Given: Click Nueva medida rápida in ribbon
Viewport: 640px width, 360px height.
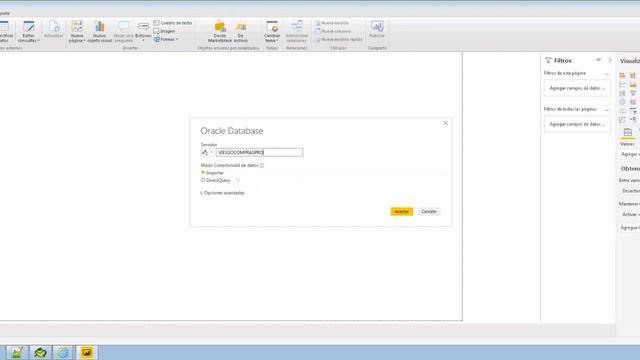Looking at the screenshot, I should [x=339, y=39].
